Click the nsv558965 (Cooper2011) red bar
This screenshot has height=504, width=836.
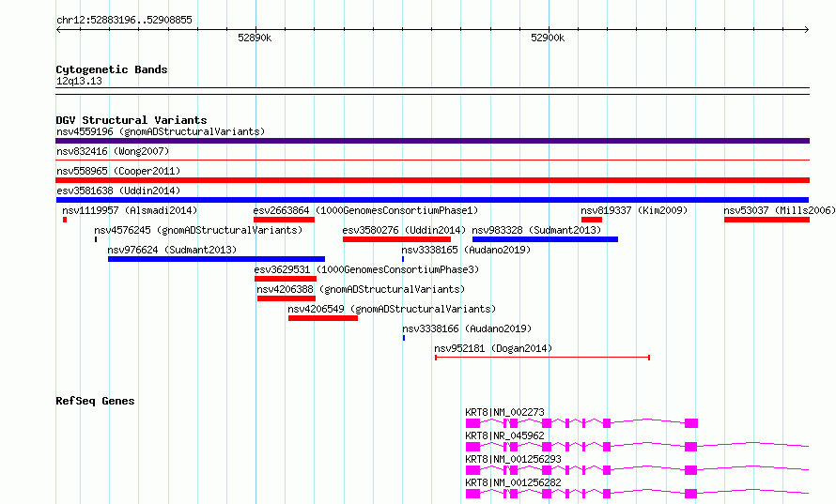(432, 180)
